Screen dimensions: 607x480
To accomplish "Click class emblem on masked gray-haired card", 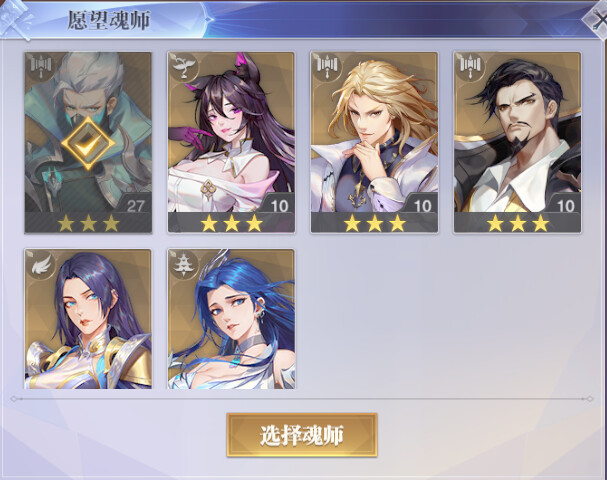I will click(x=41, y=65).
